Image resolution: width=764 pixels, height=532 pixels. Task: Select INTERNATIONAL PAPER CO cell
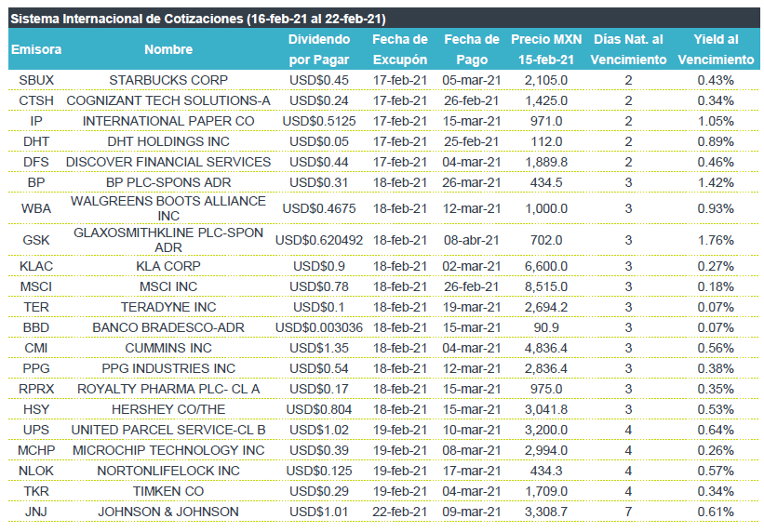(168, 121)
